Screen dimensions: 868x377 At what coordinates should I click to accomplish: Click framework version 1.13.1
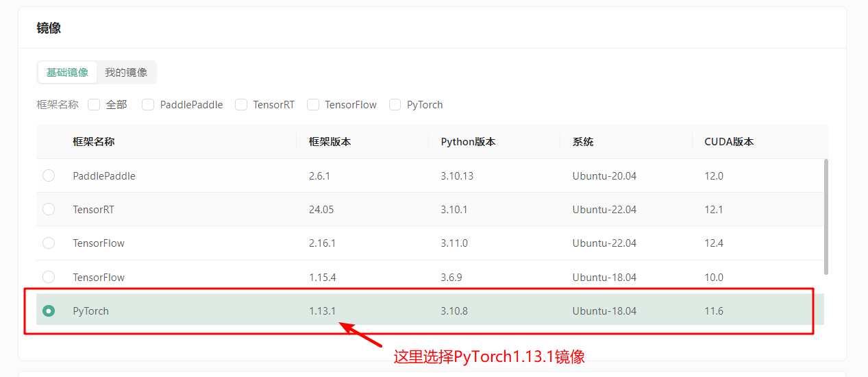[x=323, y=311]
